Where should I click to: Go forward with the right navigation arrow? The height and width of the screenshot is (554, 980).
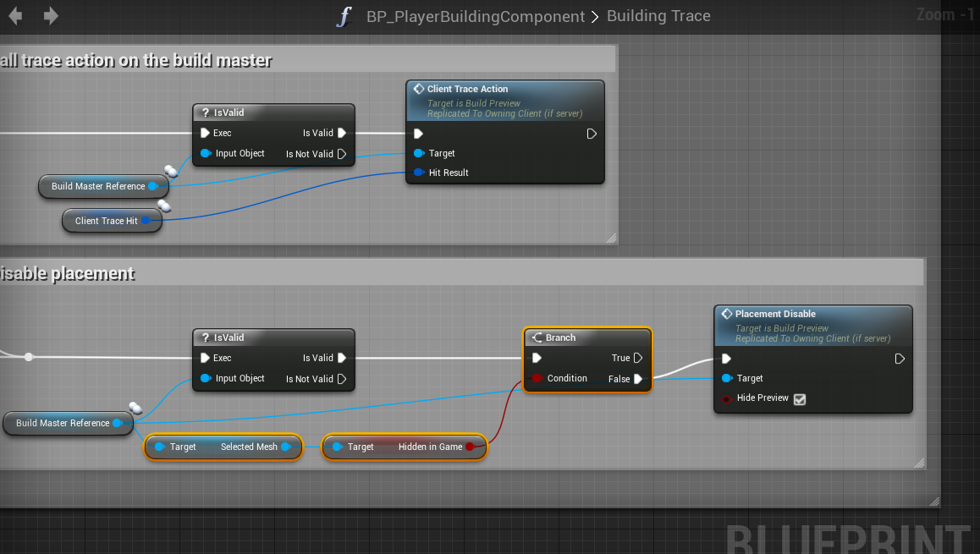(51, 15)
